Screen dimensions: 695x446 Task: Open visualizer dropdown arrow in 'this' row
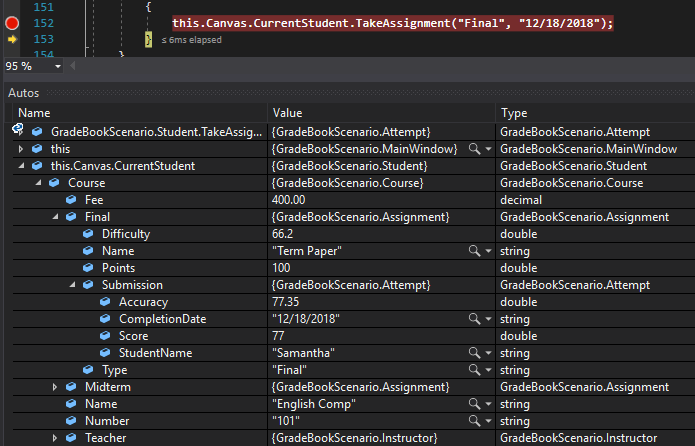488,149
